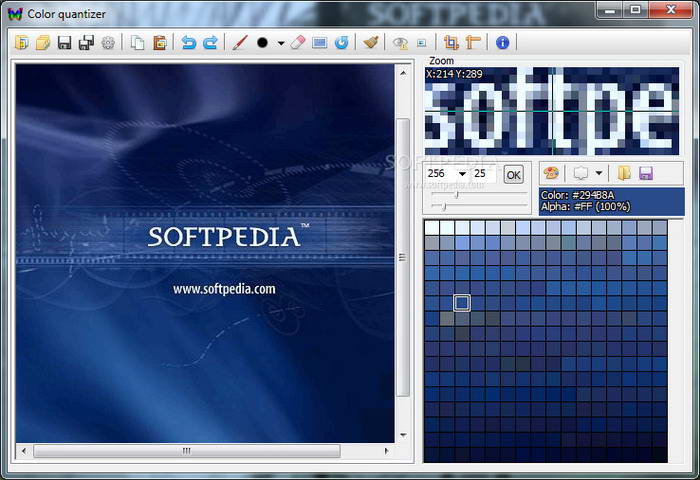The image size is (700, 480).
Task: Toggle the eye preview icon
Action: coord(400,43)
